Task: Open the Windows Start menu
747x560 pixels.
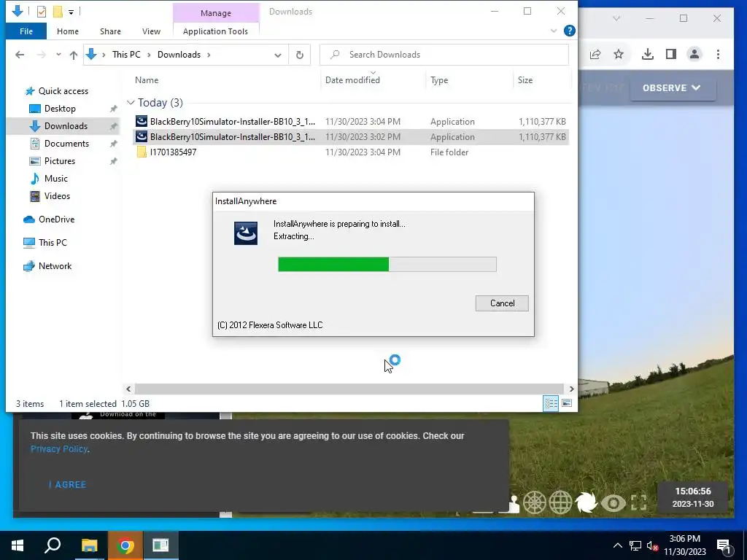Action: point(18,545)
